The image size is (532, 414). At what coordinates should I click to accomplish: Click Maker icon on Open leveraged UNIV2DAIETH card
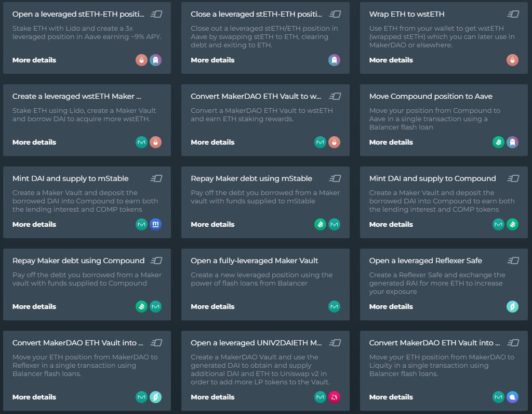pyautogui.click(x=320, y=397)
